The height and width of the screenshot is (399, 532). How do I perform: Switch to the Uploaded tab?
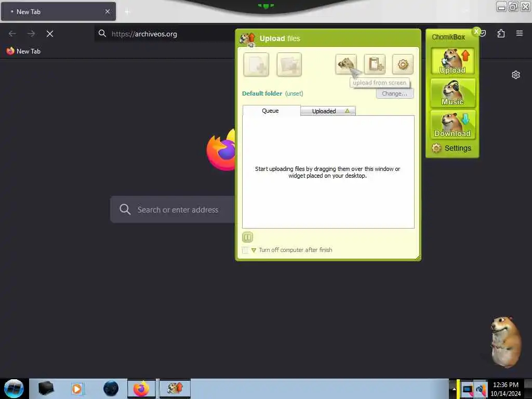point(328,111)
